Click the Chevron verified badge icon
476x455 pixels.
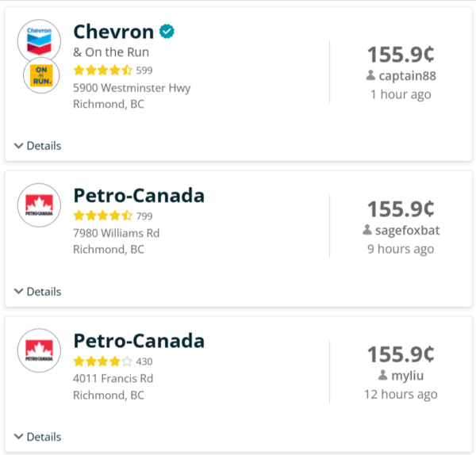(167, 32)
